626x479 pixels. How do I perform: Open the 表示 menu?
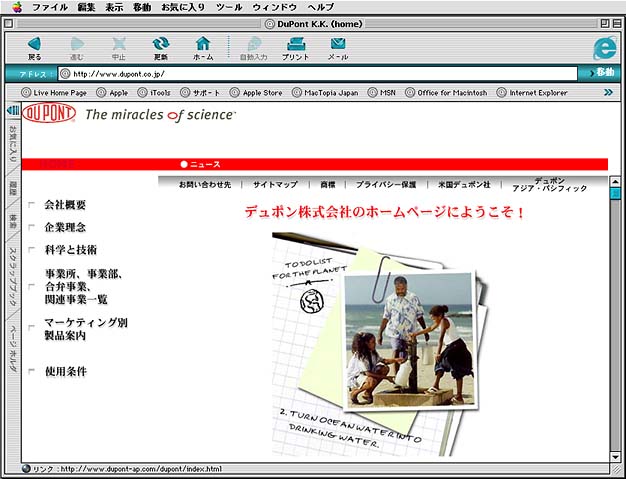point(114,7)
